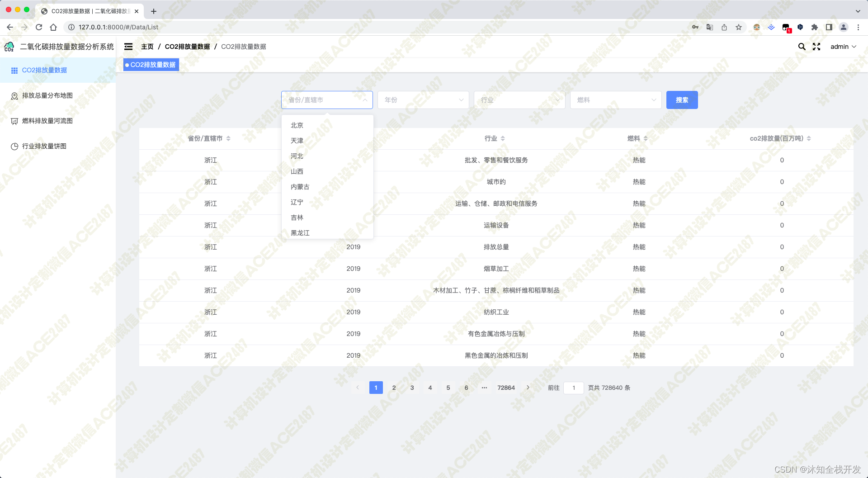Sort by 行业 column arrows
868x478 pixels.
(x=503, y=138)
